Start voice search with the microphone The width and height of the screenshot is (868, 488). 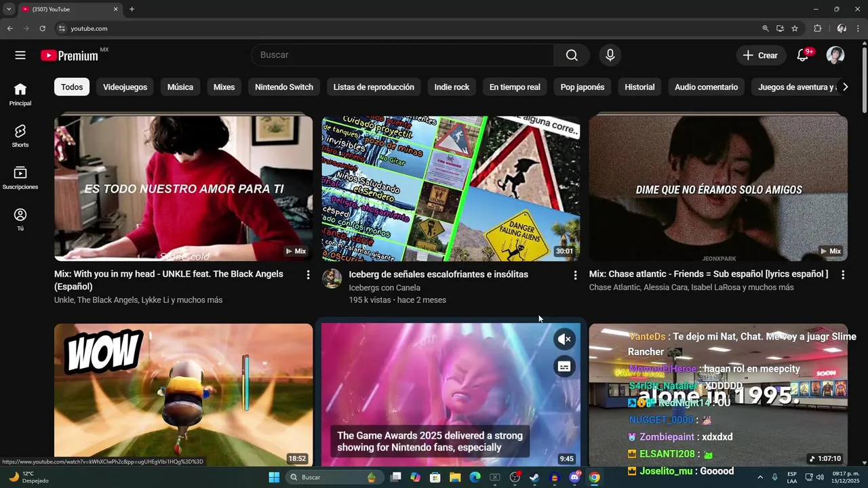(610, 56)
